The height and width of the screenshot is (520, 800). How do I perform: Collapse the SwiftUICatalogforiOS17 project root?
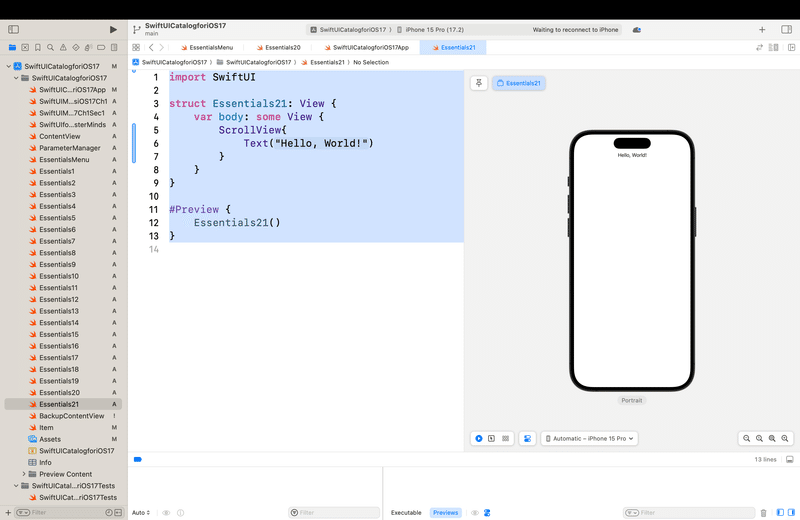(x=9, y=66)
